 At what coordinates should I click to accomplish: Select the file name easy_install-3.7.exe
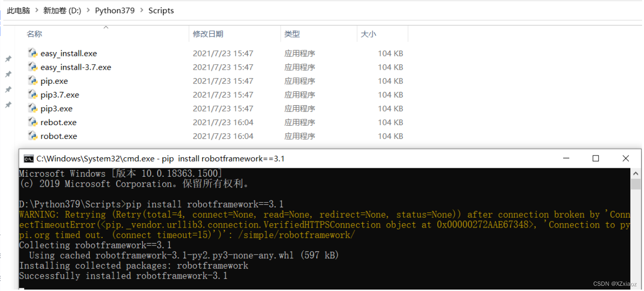pos(76,67)
